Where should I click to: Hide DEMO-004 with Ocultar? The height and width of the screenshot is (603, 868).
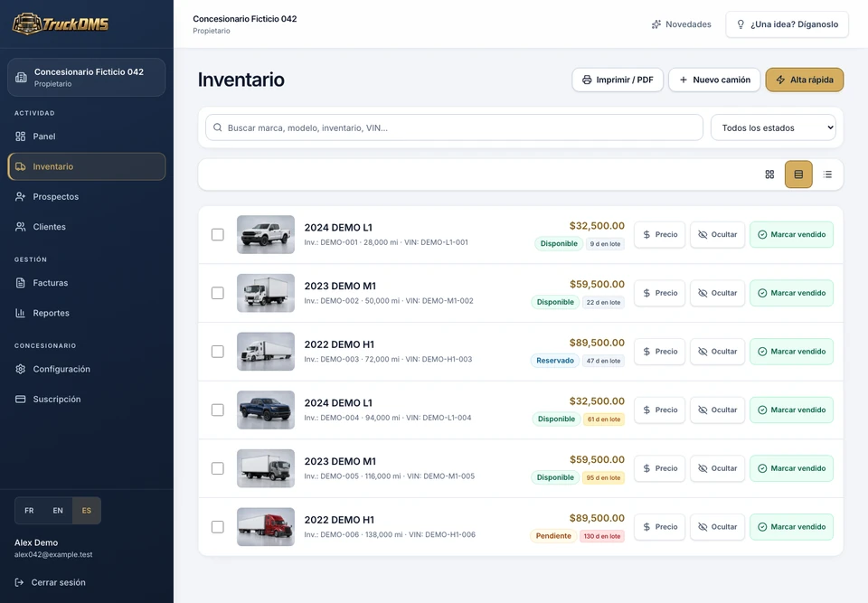[717, 410]
